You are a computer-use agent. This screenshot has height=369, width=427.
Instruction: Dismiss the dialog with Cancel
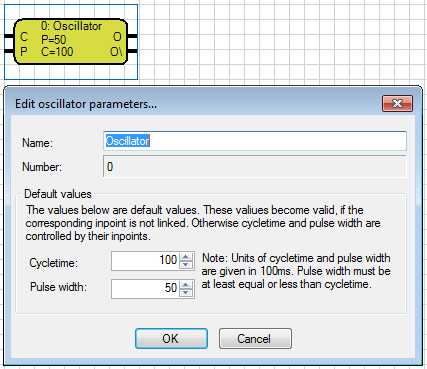click(255, 339)
